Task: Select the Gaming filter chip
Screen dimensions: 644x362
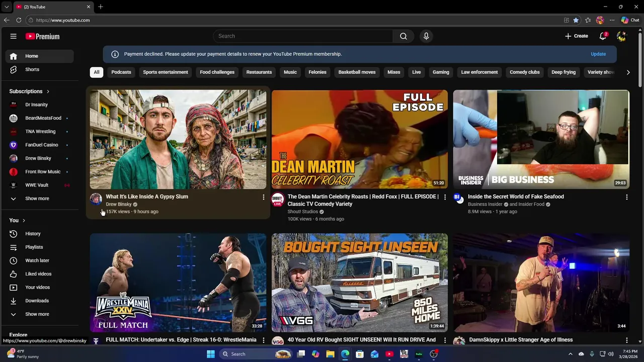Action: (x=441, y=72)
